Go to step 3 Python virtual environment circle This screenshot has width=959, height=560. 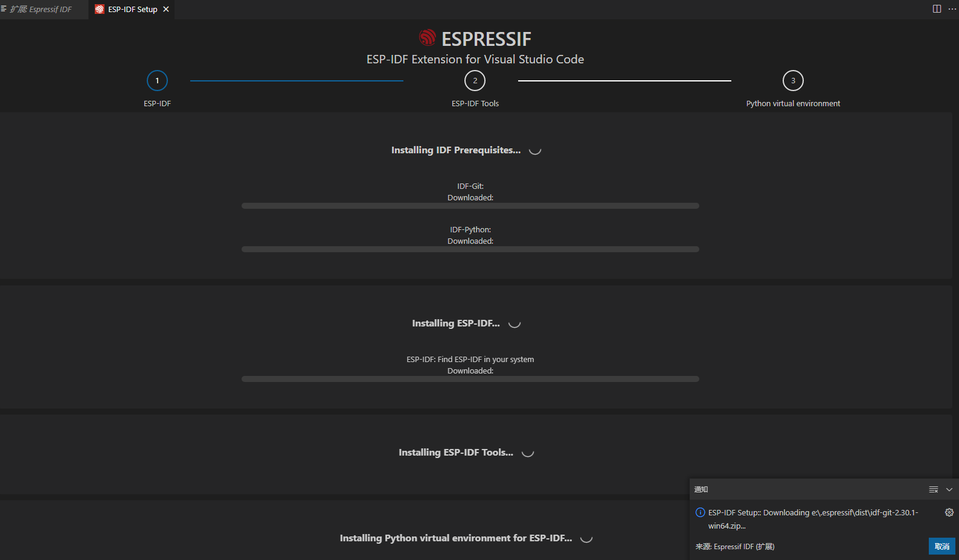(x=793, y=80)
